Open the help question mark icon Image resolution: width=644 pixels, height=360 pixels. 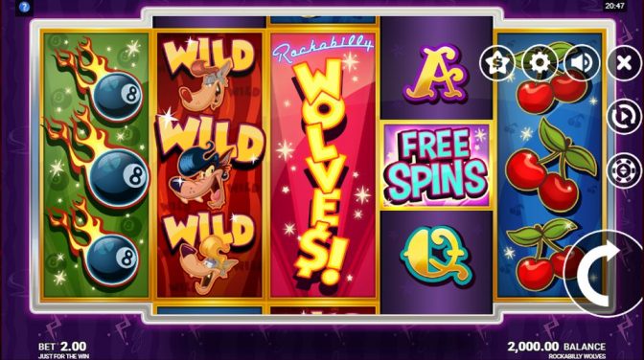click(25, 7)
